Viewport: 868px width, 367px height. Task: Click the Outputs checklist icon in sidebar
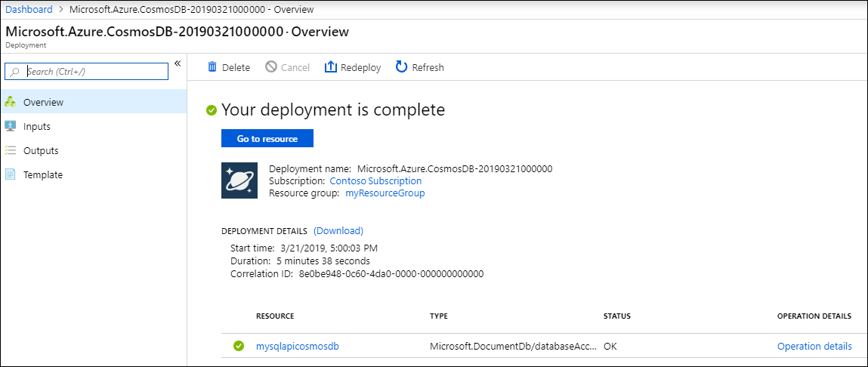click(10, 150)
